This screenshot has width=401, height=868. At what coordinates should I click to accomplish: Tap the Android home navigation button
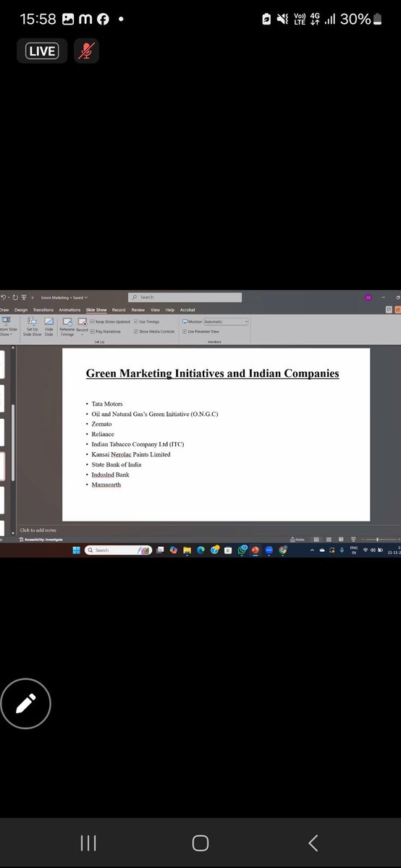coord(200,843)
